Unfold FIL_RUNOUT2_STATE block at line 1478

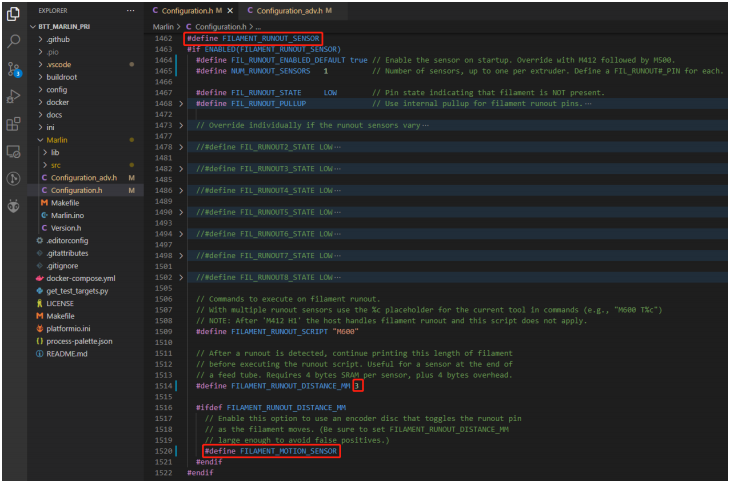coord(181,147)
